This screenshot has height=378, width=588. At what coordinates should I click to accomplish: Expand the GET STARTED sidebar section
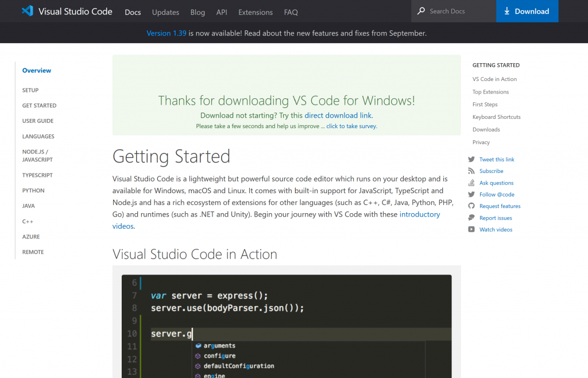(x=39, y=106)
